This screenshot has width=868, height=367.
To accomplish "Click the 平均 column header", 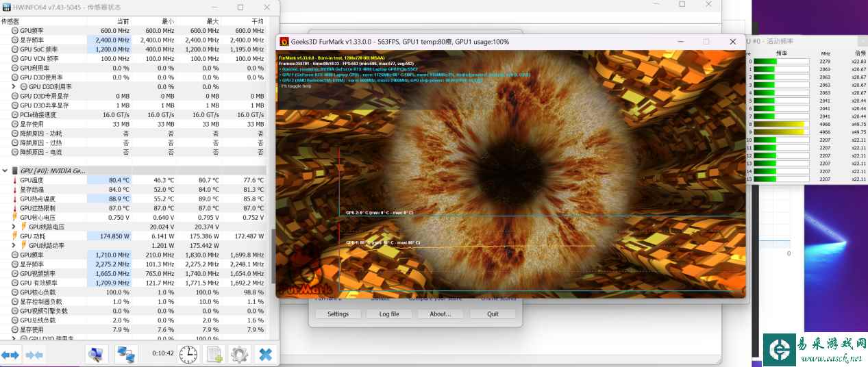I will point(244,21).
